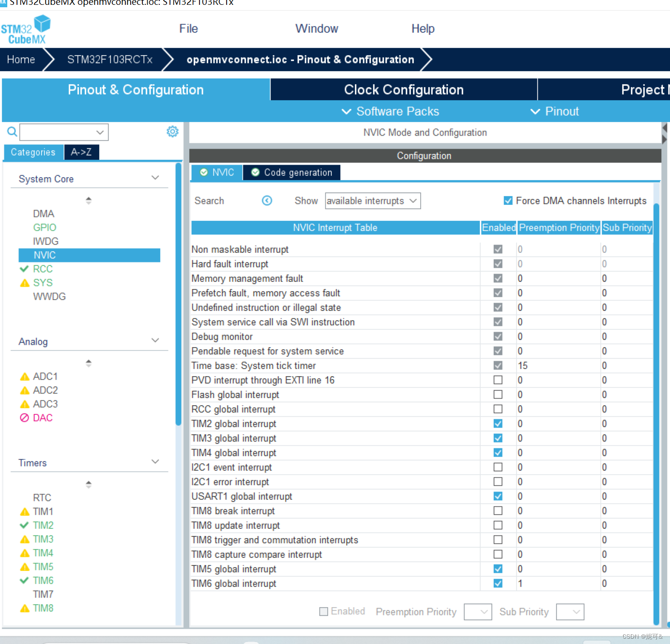Viewport: 670px width, 644px height.
Task: Click the warning icon beside TIM8
Action: [x=25, y=608]
